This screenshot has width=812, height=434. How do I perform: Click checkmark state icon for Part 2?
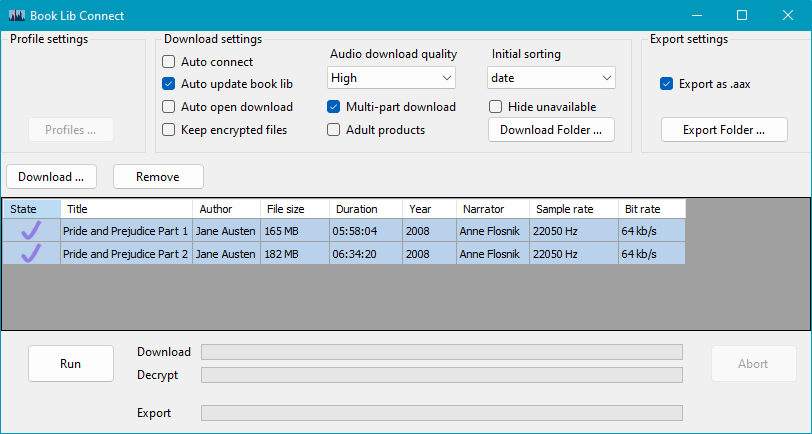(31, 253)
